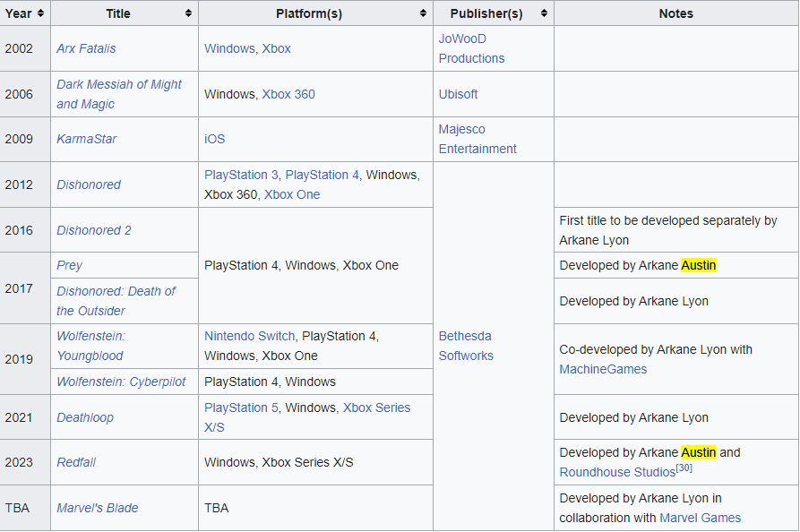Viewport: 800px width, 532px height.
Task: Follow the PlayStation 5 link
Action: coord(241,408)
